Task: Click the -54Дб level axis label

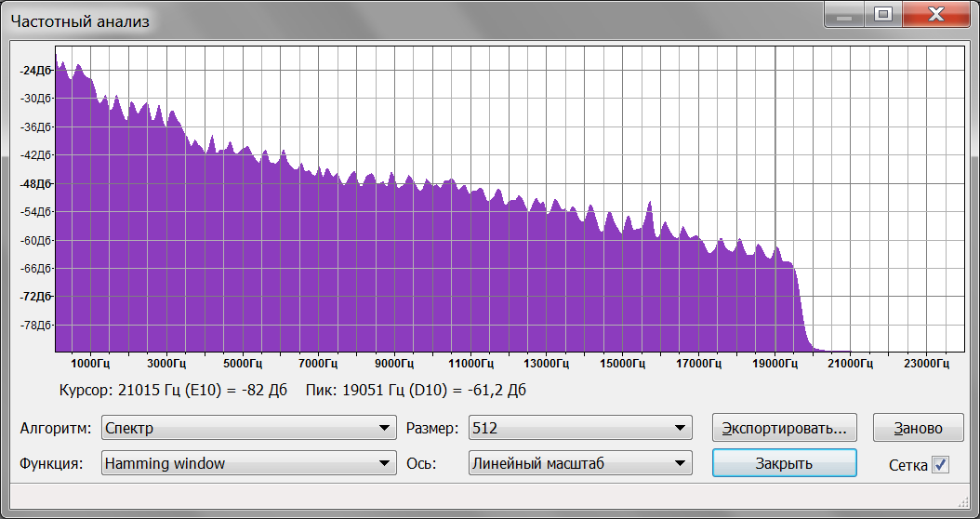Action: 35,212
